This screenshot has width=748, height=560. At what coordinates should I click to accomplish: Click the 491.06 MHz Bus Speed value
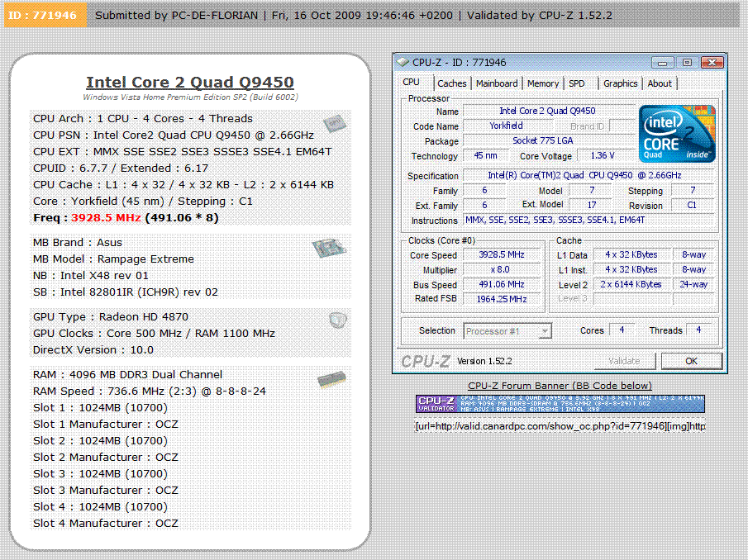pos(502,284)
